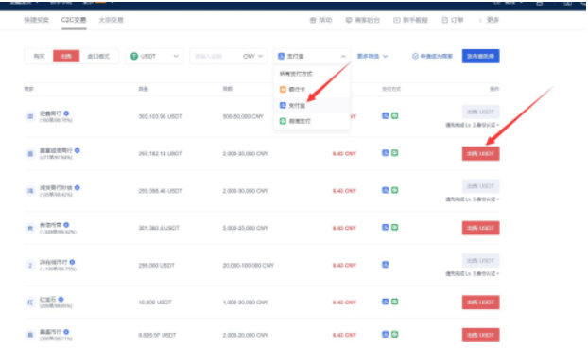Click greyed sell USDT button in 303,103.96 row
This screenshot has height=364, width=588.
point(481,112)
